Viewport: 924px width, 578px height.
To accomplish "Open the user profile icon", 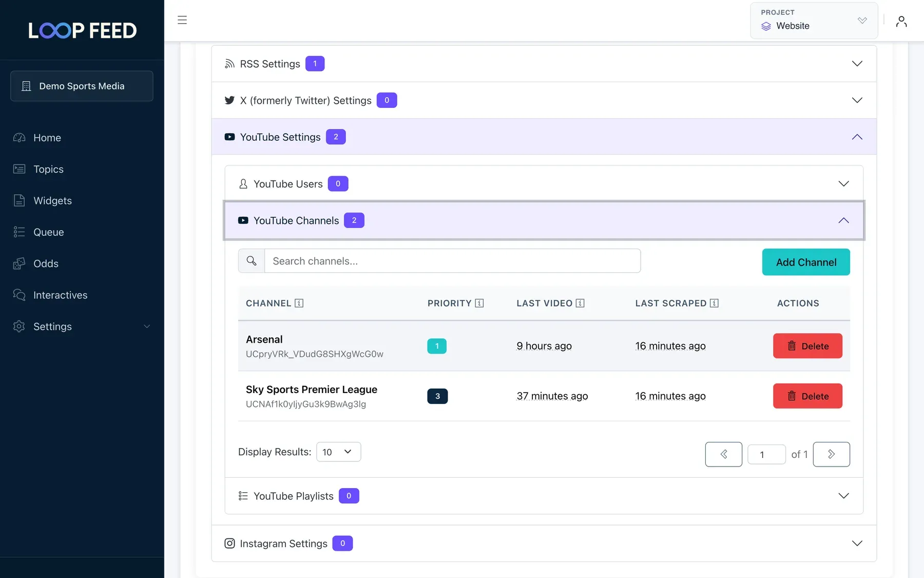I will [x=901, y=21].
